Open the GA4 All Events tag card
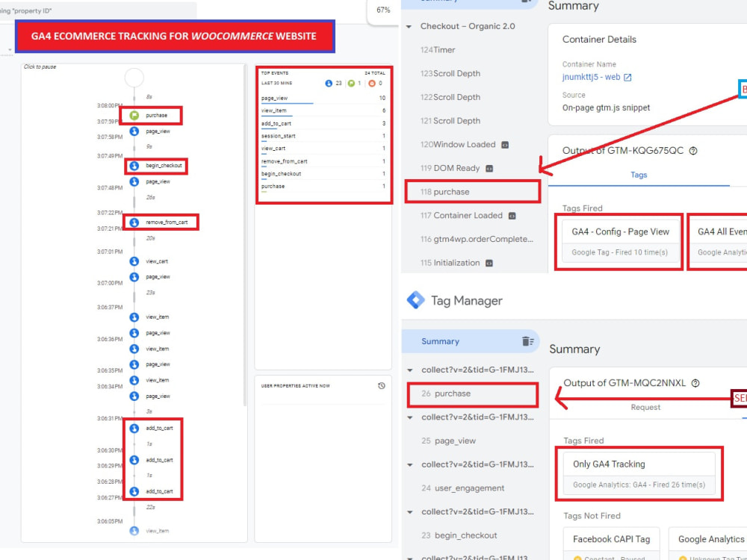This screenshot has width=747, height=560. tap(719, 242)
